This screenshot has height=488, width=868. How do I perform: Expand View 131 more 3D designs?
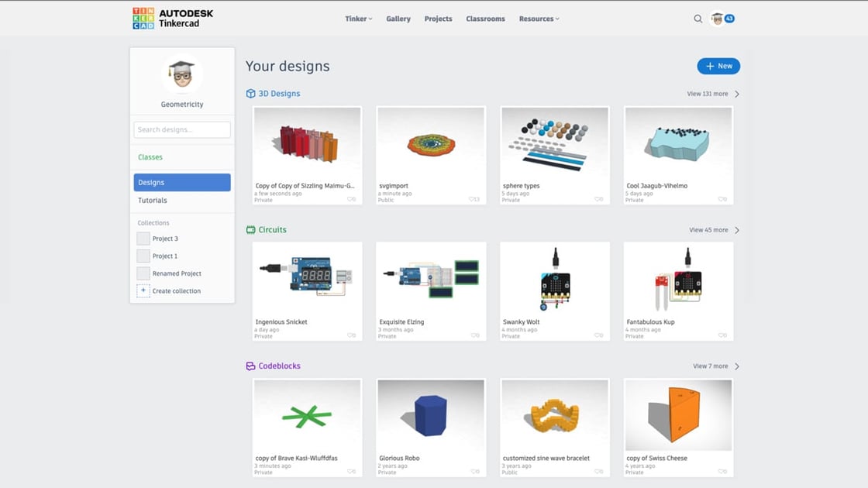coord(710,93)
